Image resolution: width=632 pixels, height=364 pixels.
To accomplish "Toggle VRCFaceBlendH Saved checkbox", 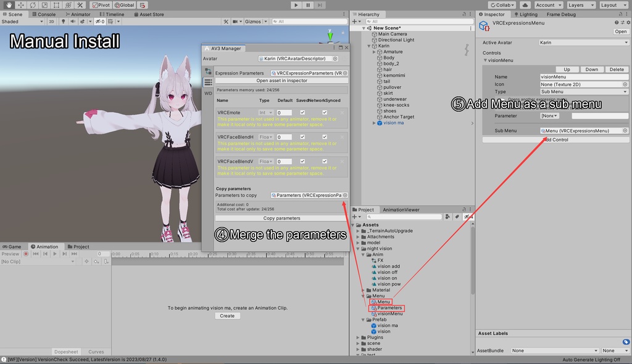I will click(302, 137).
